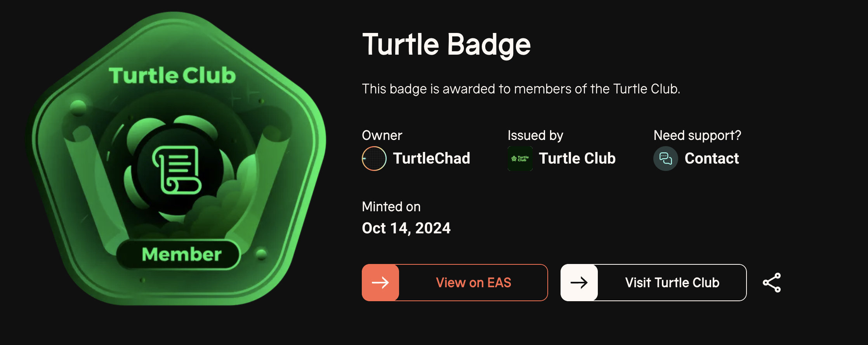868x345 pixels.
Task: Click the scroll icon in the badge center
Action: tap(177, 170)
